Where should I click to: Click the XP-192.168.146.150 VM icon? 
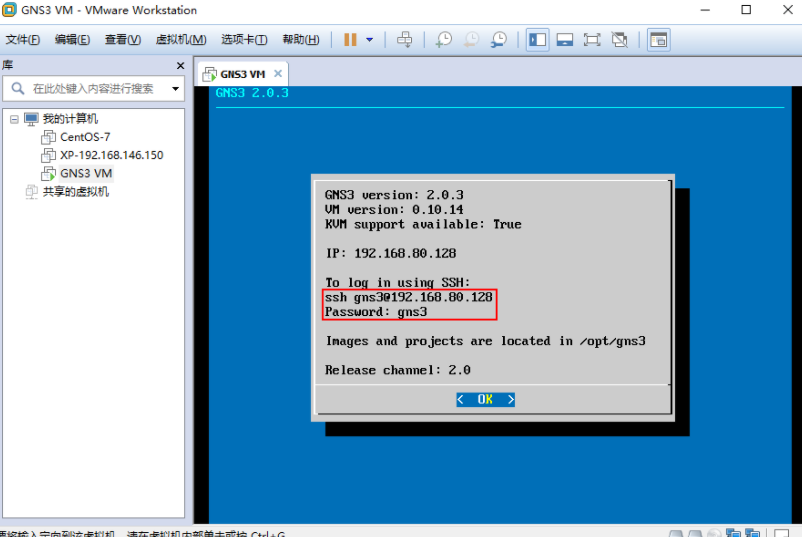[48, 155]
